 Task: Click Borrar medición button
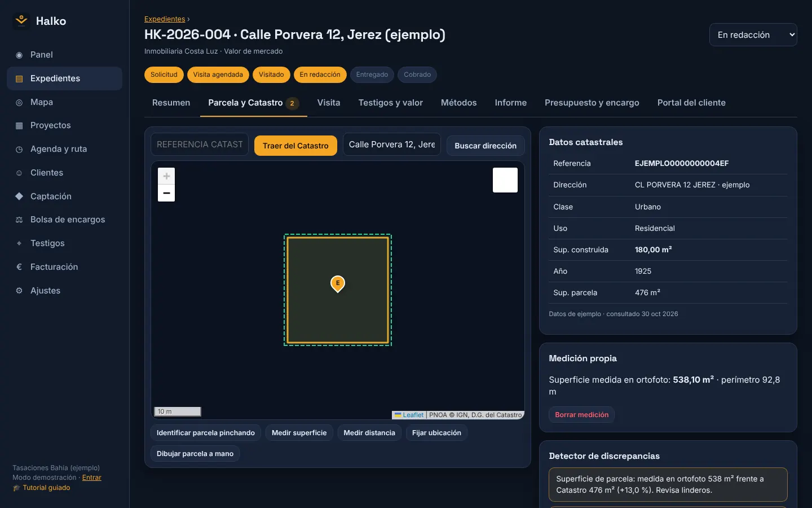pyautogui.click(x=582, y=415)
